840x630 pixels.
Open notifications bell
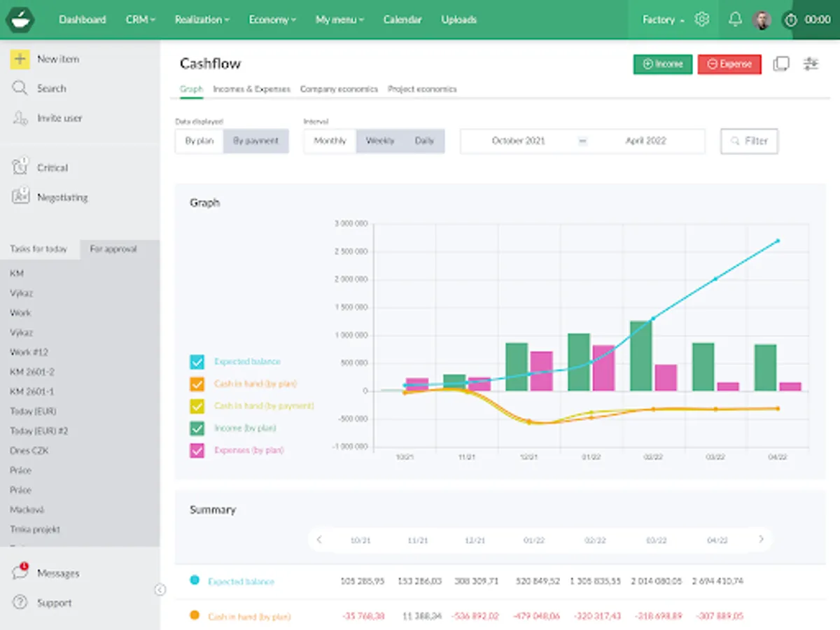pos(735,20)
